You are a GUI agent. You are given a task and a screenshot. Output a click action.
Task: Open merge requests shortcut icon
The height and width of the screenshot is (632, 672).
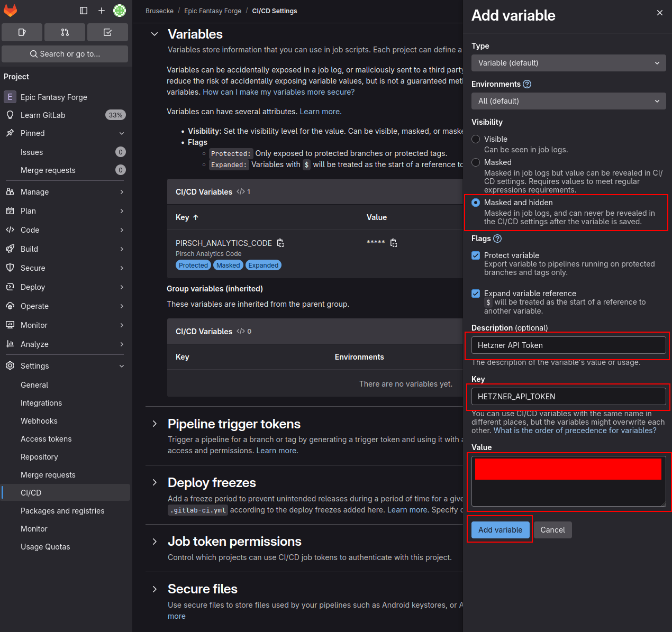coord(65,32)
